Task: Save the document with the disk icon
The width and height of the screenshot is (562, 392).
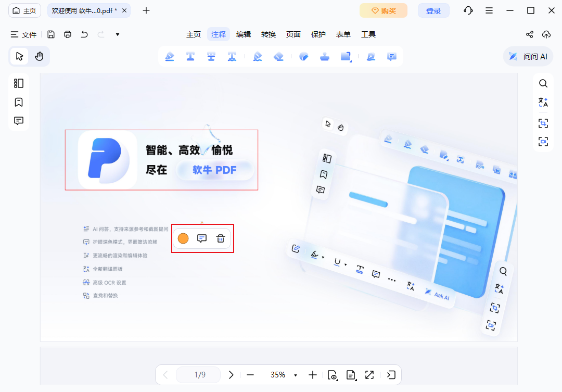Action: [x=51, y=34]
